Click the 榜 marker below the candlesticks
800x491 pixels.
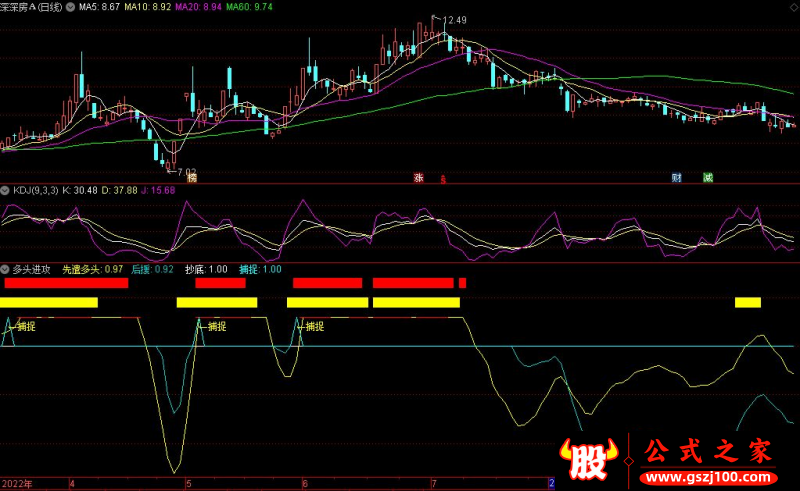tap(192, 177)
